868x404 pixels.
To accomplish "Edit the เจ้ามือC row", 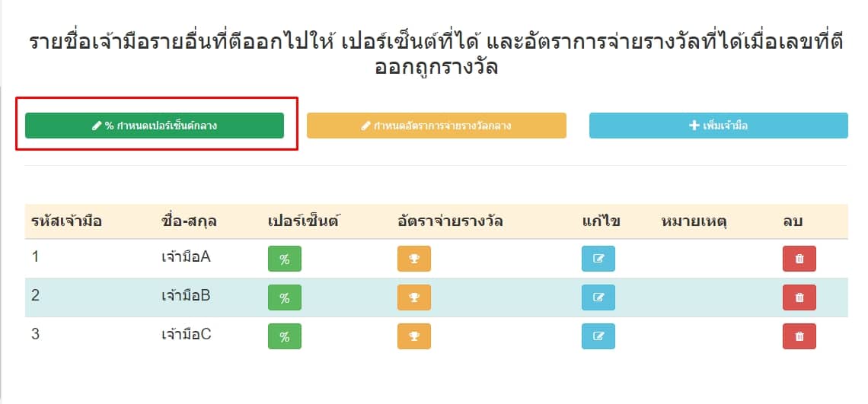I will tap(598, 336).
